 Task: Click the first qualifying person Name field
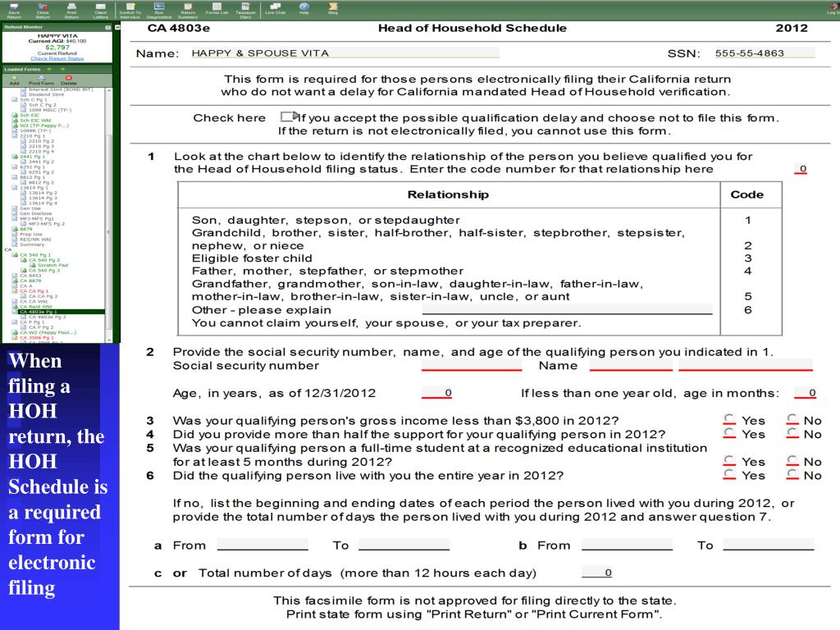[631, 365]
